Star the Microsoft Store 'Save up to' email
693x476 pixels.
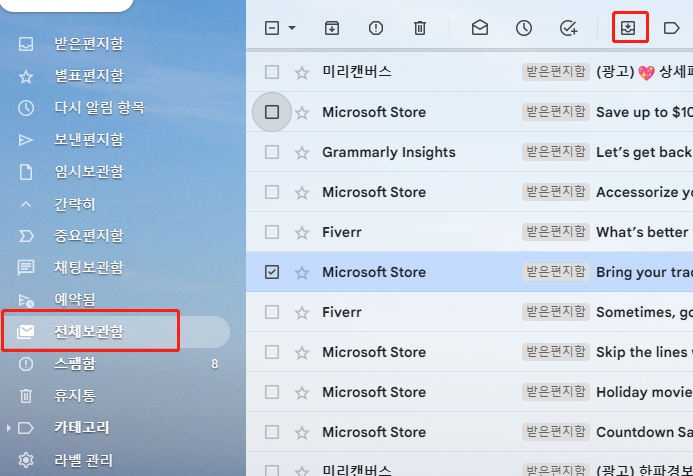302,113
